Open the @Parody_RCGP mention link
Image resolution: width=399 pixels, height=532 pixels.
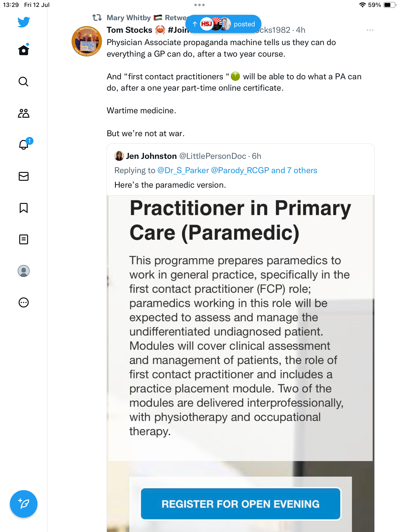pos(240,170)
